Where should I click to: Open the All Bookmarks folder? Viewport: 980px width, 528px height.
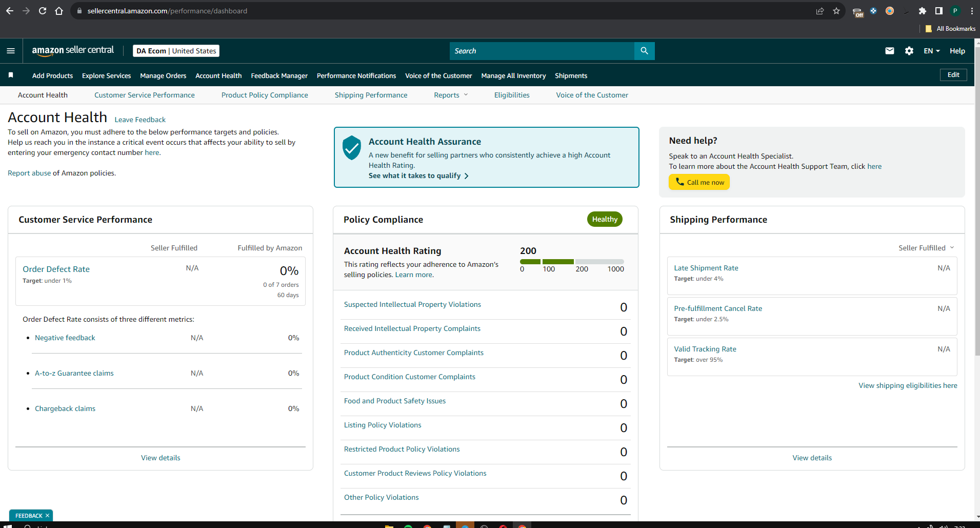950,29
